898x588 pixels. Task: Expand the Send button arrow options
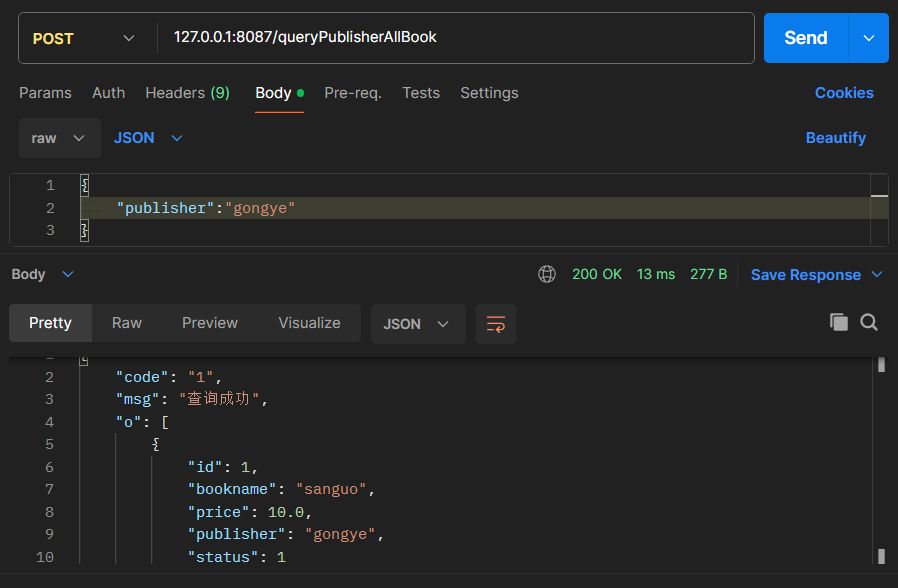[x=868, y=38]
